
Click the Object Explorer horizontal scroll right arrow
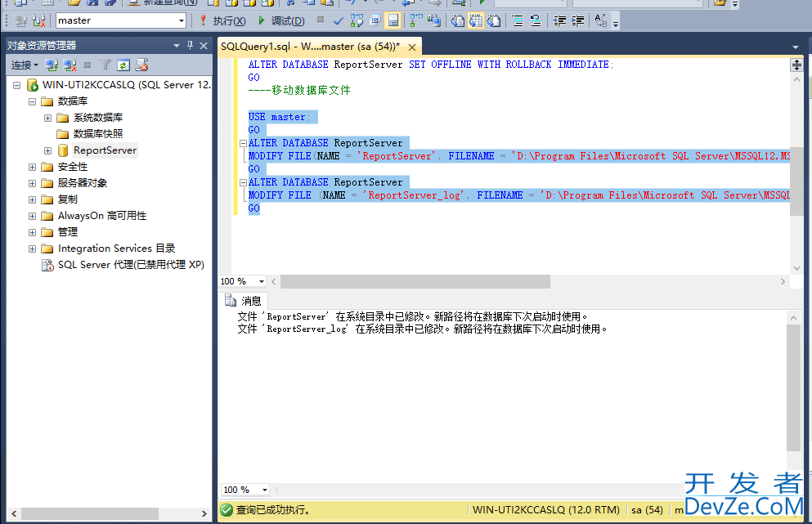click(x=204, y=513)
